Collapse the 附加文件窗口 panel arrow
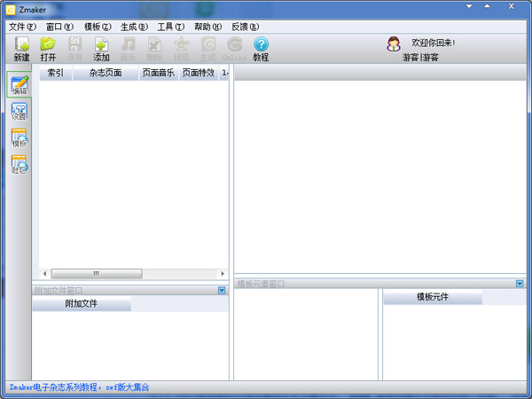Viewport: 532px width, 399px height. click(x=222, y=290)
